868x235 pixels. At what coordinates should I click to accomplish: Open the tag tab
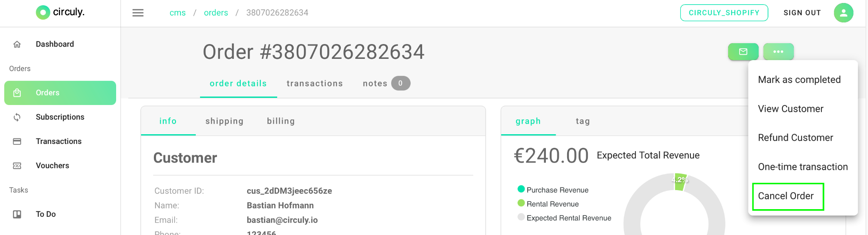click(x=583, y=121)
